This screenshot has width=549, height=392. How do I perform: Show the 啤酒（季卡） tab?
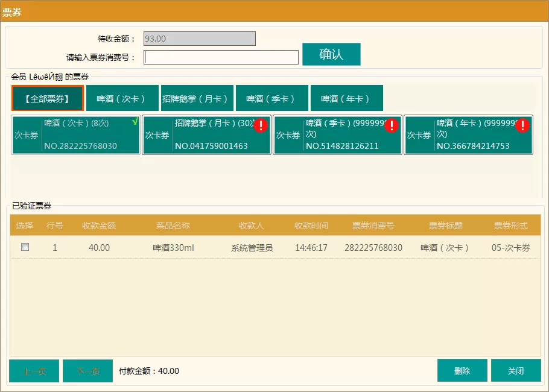[x=271, y=98]
